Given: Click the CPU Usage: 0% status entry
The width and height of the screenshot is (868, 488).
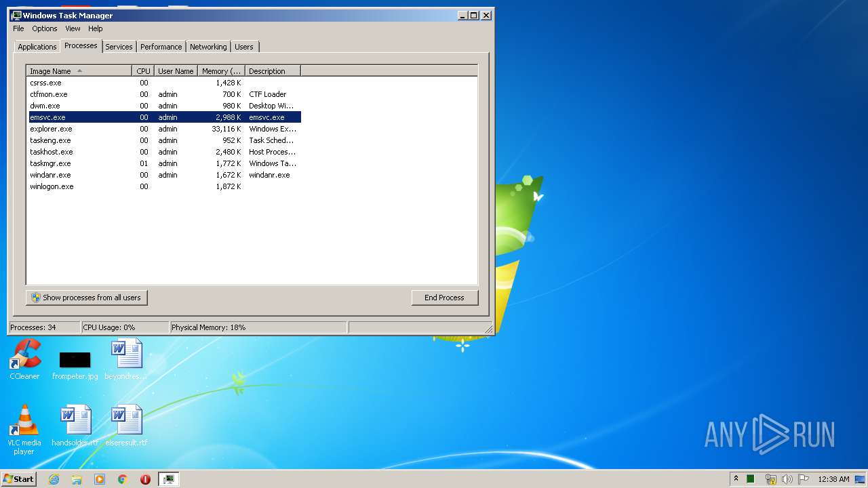Looking at the screenshot, I should coord(125,327).
